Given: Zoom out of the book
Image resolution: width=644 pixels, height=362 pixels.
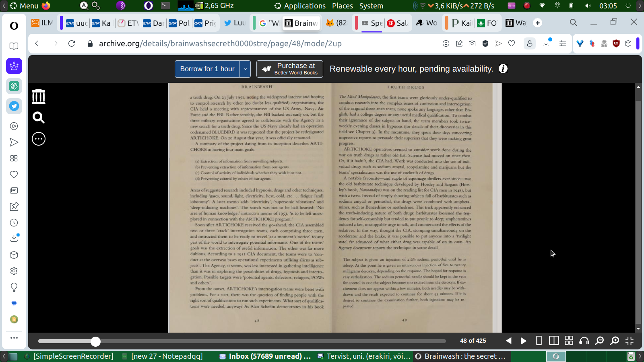Looking at the screenshot, I should point(599,341).
